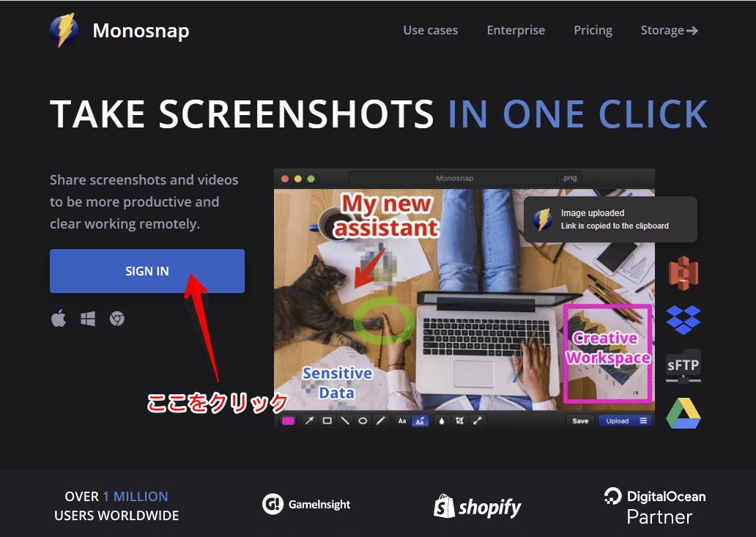Open the Use cases menu item
Image resolution: width=756 pixels, height=537 pixels.
click(x=431, y=30)
